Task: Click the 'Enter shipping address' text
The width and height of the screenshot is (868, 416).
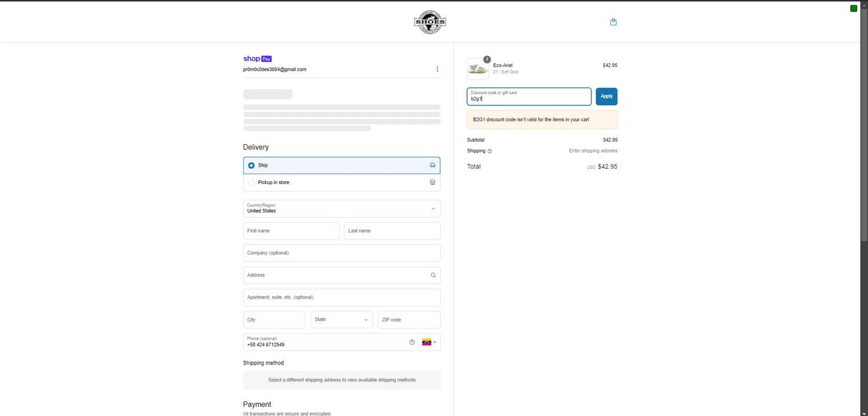Action: pos(593,151)
